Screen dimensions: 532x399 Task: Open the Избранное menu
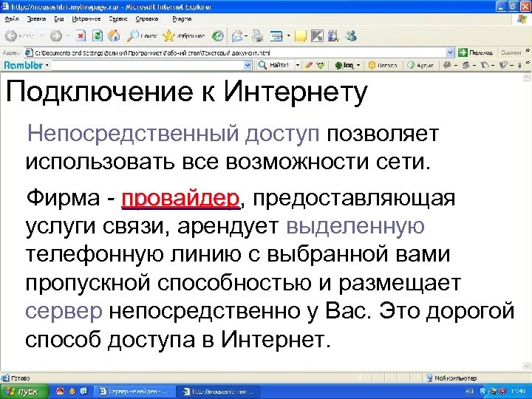pos(86,19)
